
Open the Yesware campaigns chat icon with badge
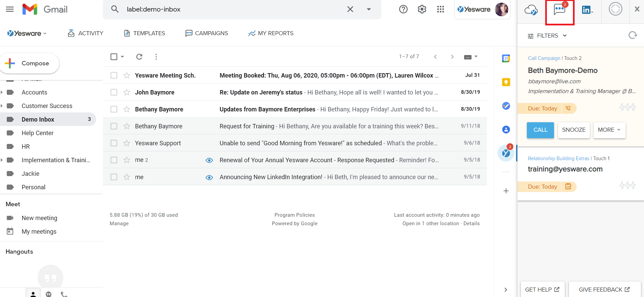(x=560, y=9)
